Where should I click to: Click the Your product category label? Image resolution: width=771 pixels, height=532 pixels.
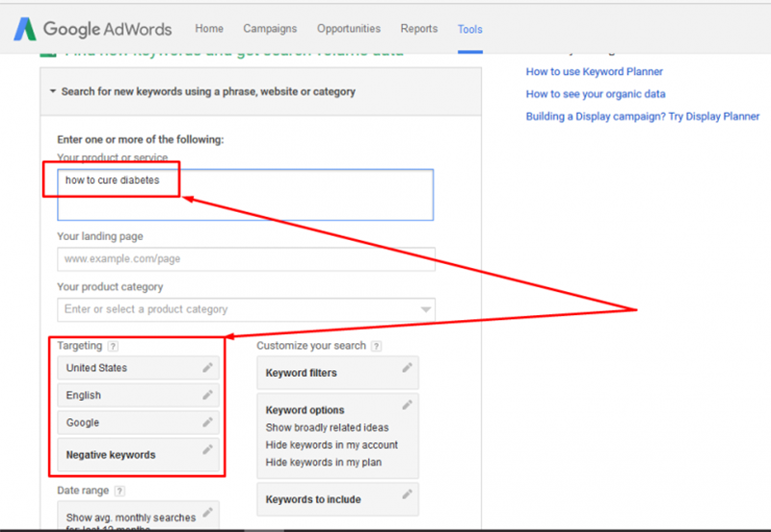pos(110,287)
